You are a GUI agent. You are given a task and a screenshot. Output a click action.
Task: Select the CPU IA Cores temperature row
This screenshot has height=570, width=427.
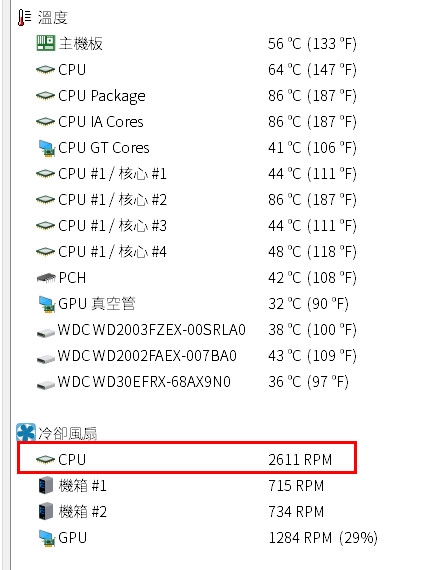196,122
